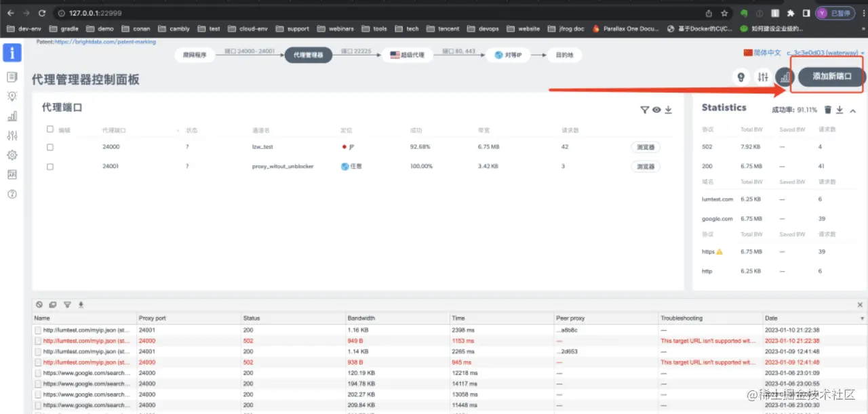Click the dark round bar chart button

point(785,77)
